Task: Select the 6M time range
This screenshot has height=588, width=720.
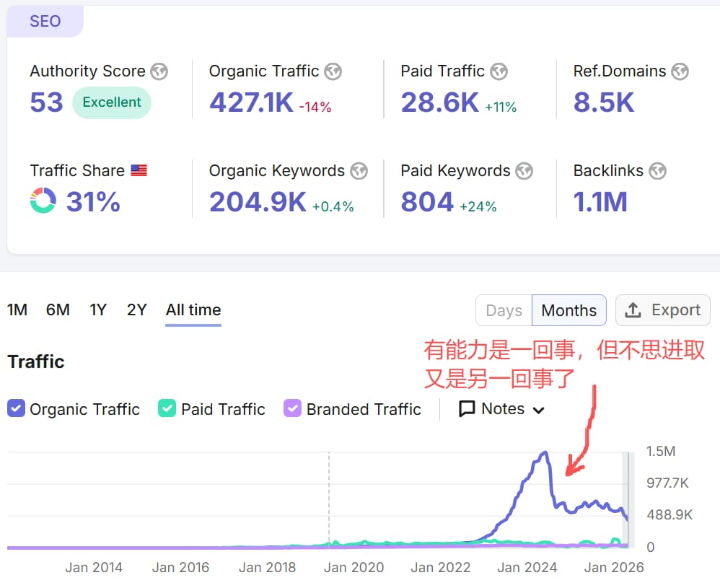Action: coord(58,310)
